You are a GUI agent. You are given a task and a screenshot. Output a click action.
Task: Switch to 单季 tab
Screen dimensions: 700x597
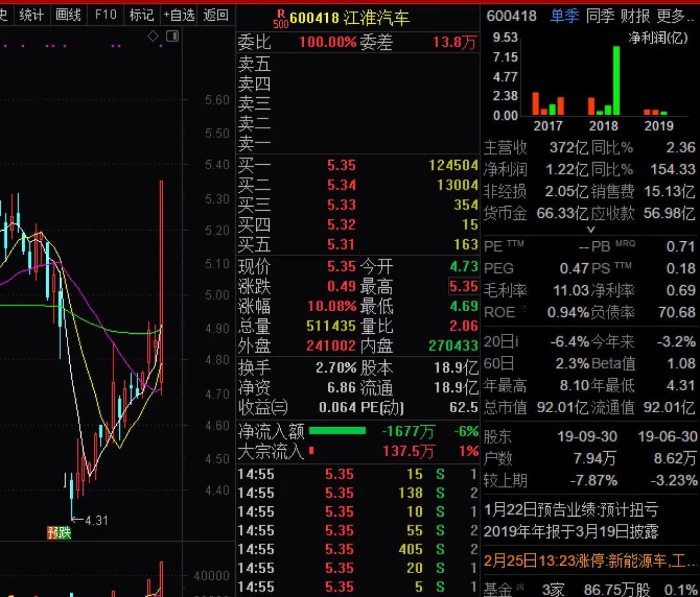565,16
